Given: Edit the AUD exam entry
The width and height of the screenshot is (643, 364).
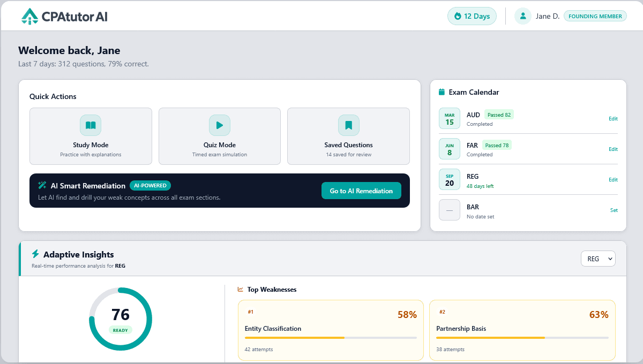Looking at the screenshot, I should [x=613, y=118].
